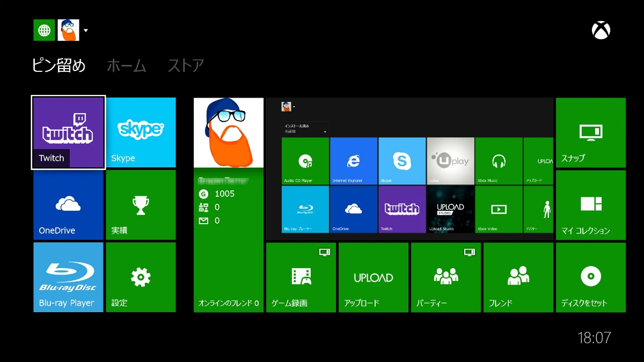Select the ディスクをセット disc tile
Image resolution: width=644 pixels, height=362 pixels.
[x=591, y=277]
